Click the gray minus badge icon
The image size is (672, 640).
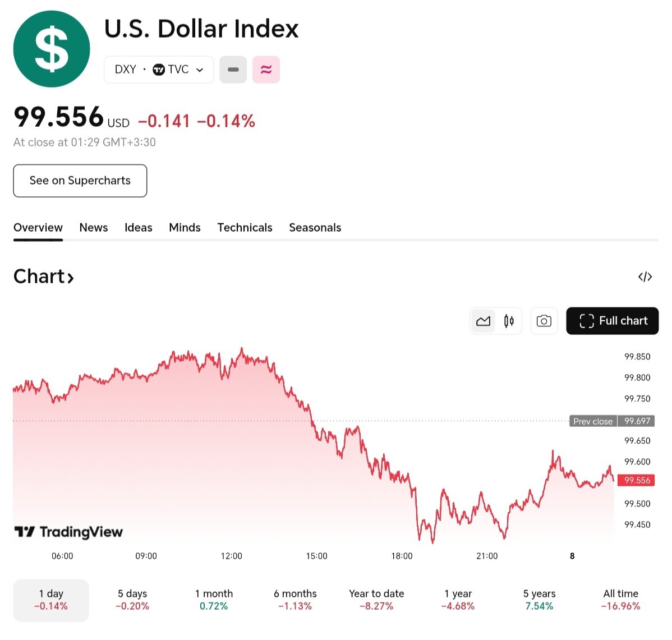click(233, 70)
